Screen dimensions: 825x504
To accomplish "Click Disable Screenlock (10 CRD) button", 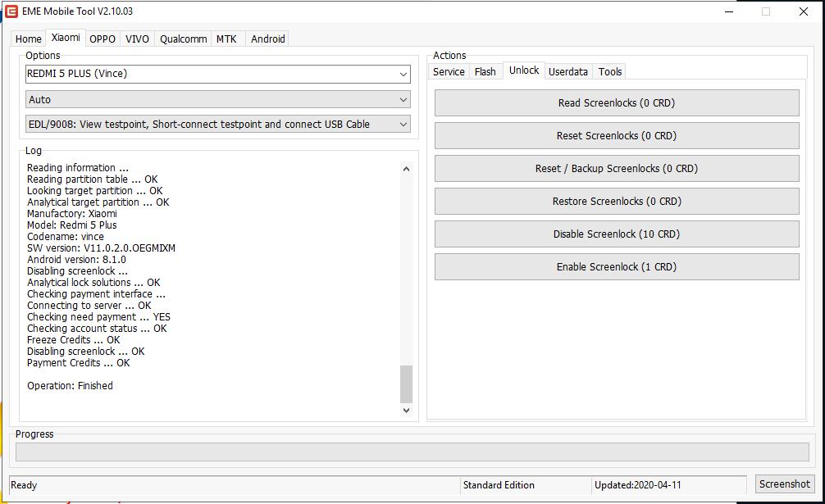I will [x=617, y=234].
